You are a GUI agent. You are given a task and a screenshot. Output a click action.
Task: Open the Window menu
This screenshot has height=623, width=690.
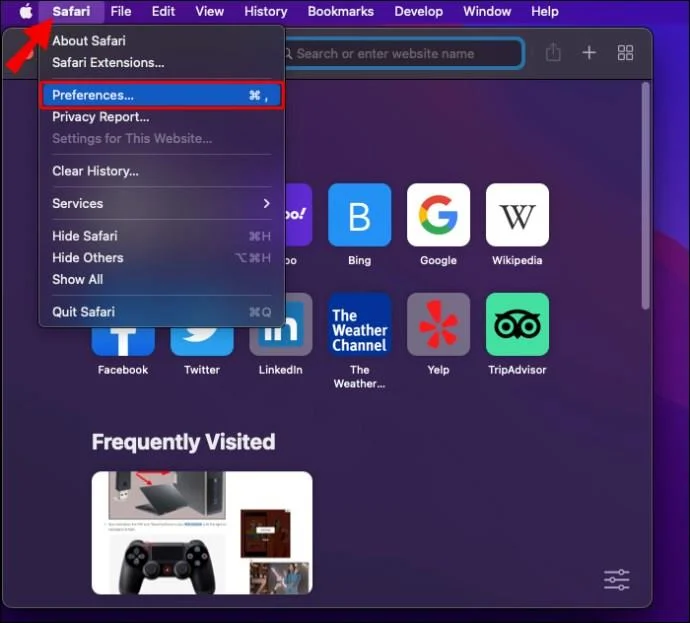pyautogui.click(x=487, y=11)
